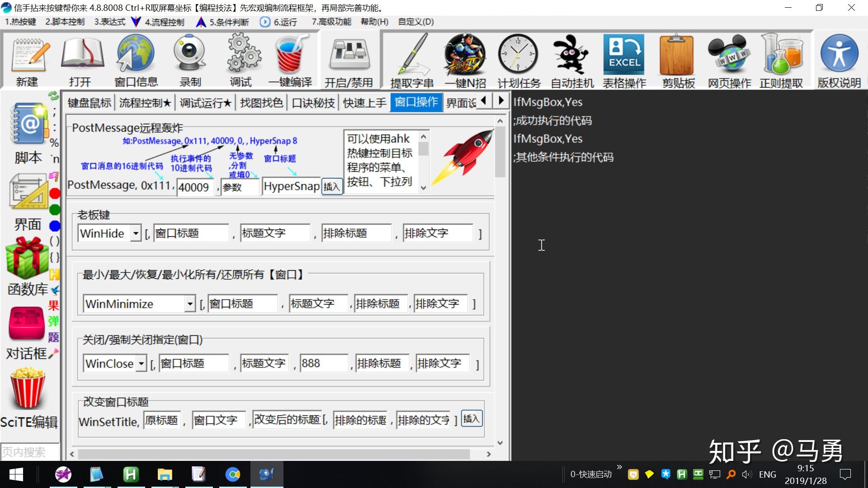
Task: Expand the WinClose command dropdown
Action: pos(141,363)
